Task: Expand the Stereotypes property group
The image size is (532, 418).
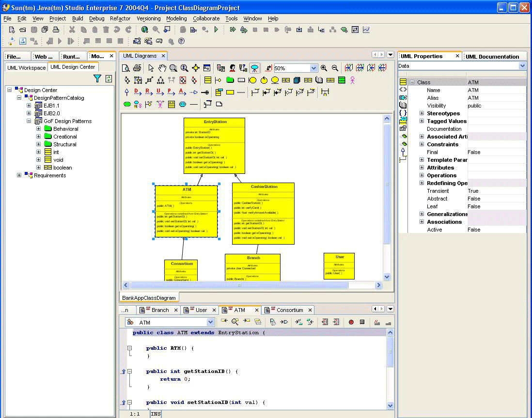Action: (422, 113)
